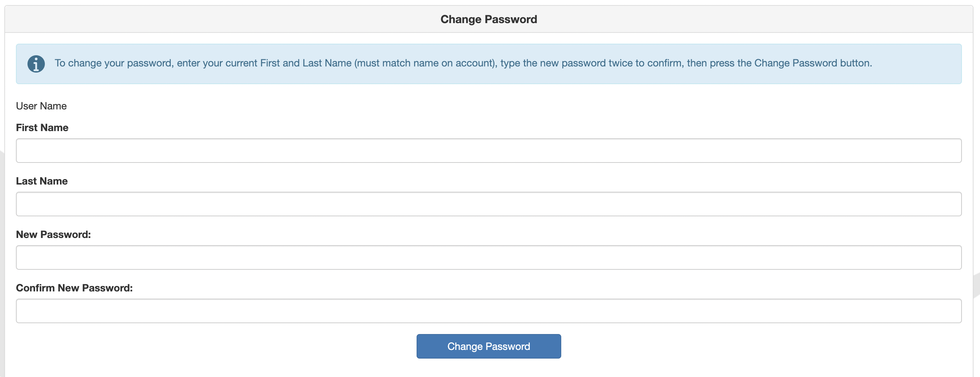The height and width of the screenshot is (377, 980).
Task: Select the New Password field
Action: point(489,258)
